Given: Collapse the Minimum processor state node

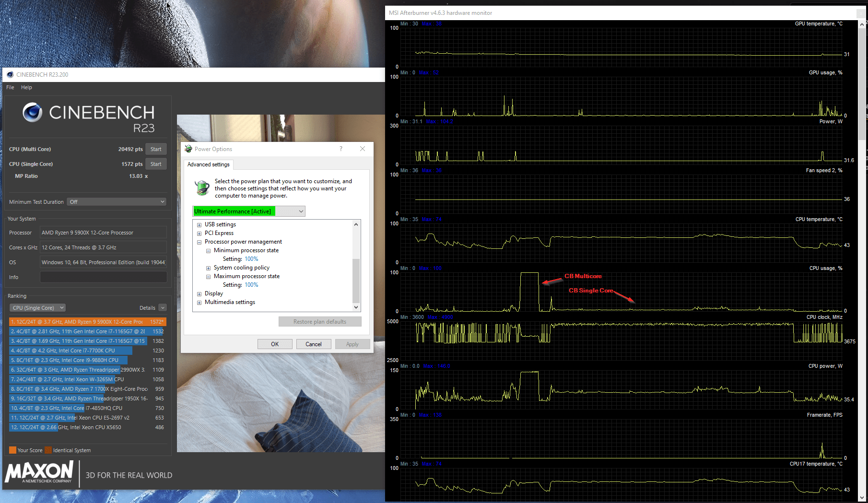Looking at the screenshot, I should pos(208,251).
